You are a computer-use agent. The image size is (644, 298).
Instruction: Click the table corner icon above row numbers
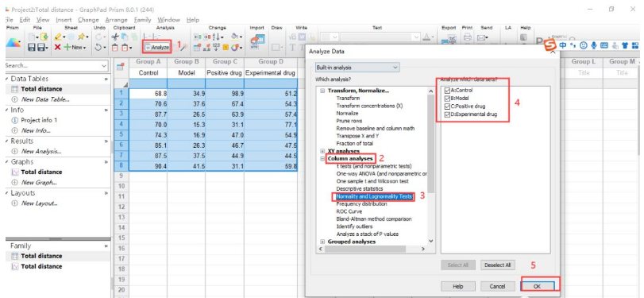tap(121, 68)
